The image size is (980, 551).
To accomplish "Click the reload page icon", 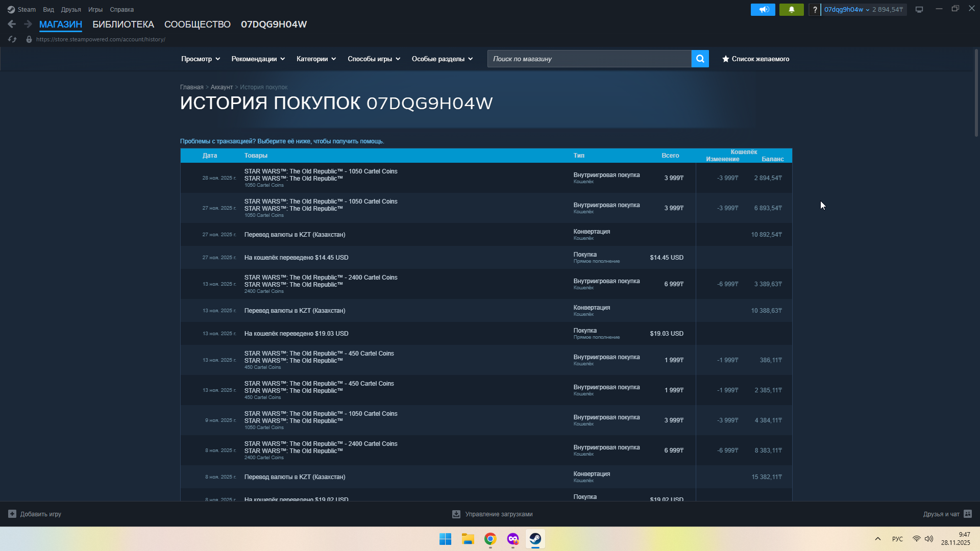I will coord(12,39).
